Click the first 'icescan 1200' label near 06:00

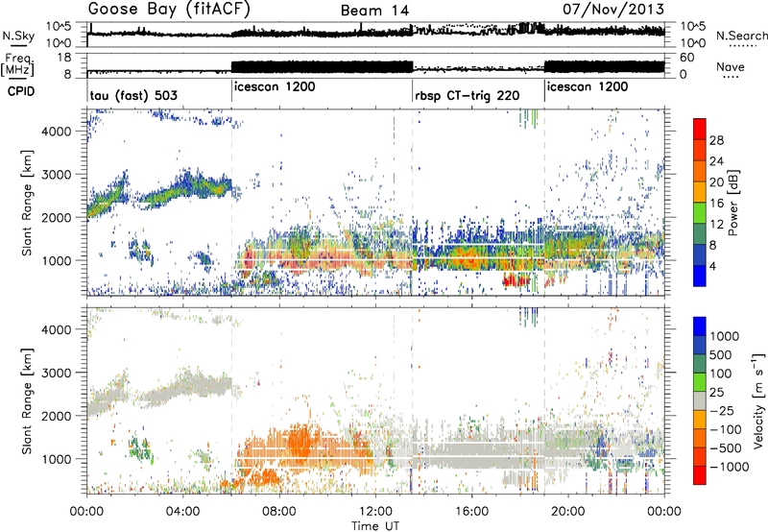click(275, 87)
